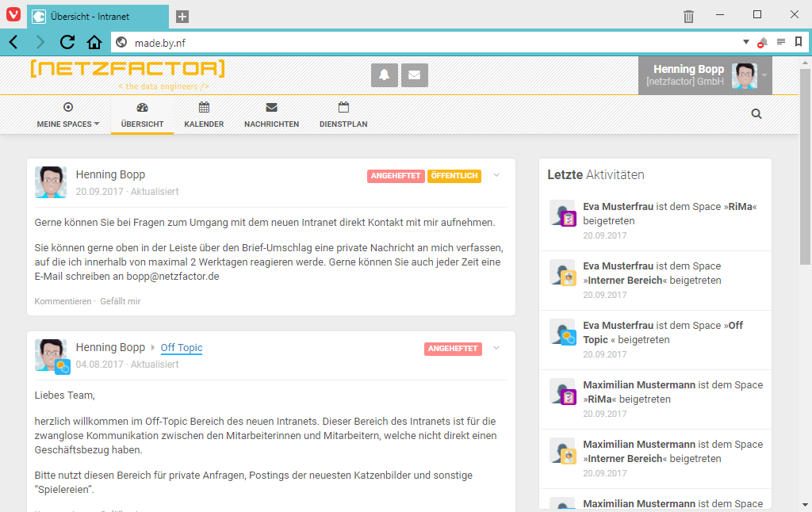Select the Übersicht - Intranet browser tab

tap(98, 17)
